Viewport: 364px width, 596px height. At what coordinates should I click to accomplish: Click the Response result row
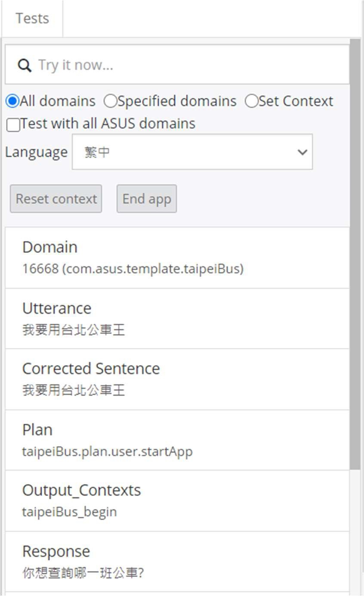click(x=177, y=562)
